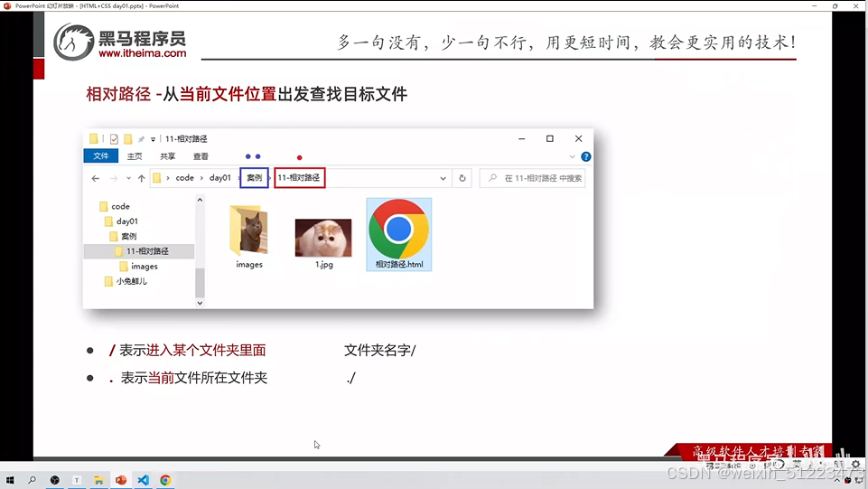Open the Quick Access Toolbar customize dropdown
Screen dimensions: 868x489
[153, 139]
